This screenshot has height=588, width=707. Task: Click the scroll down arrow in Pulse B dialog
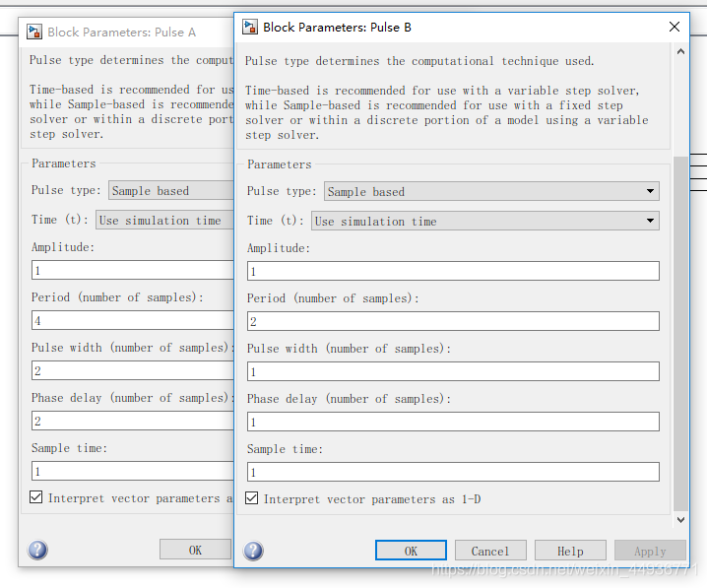click(680, 519)
